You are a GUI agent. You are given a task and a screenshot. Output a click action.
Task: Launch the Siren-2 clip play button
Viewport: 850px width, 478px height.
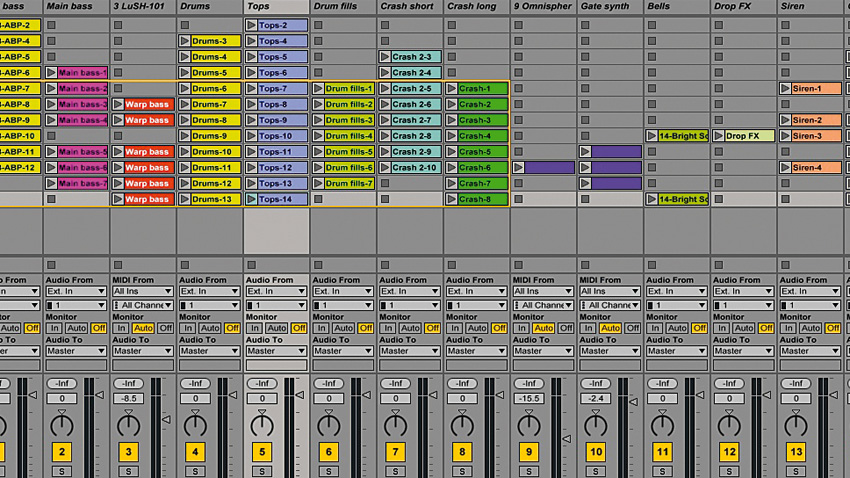tap(785, 120)
